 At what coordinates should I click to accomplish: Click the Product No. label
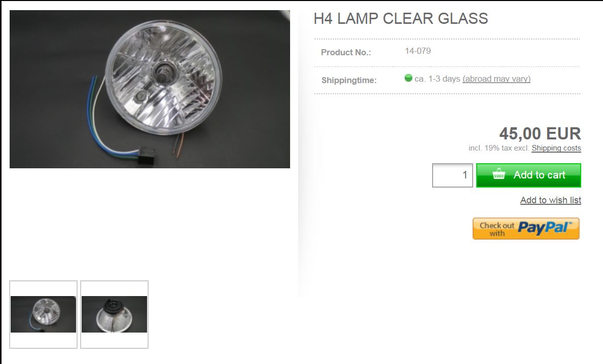pos(346,52)
